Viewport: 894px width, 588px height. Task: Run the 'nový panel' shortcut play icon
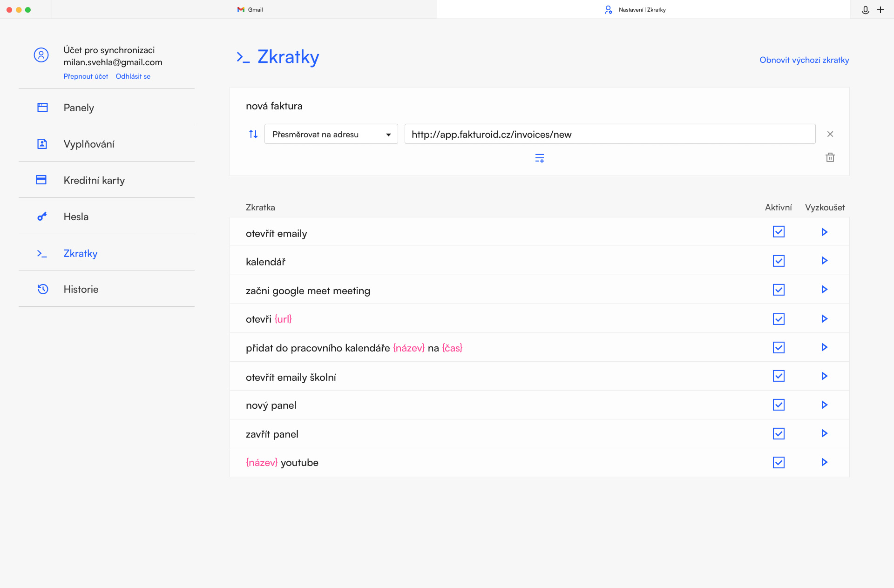pyautogui.click(x=824, y=405)
